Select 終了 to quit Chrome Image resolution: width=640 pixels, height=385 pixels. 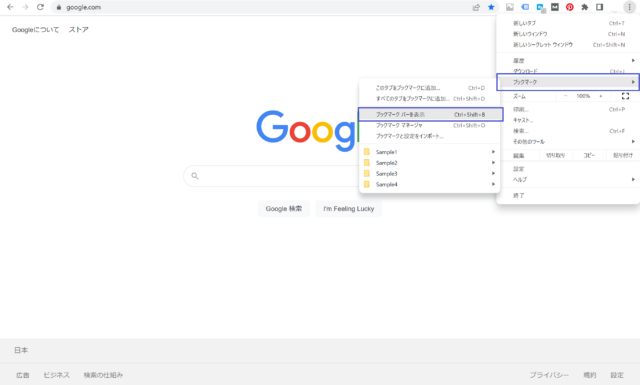click(x=568, y=196)
